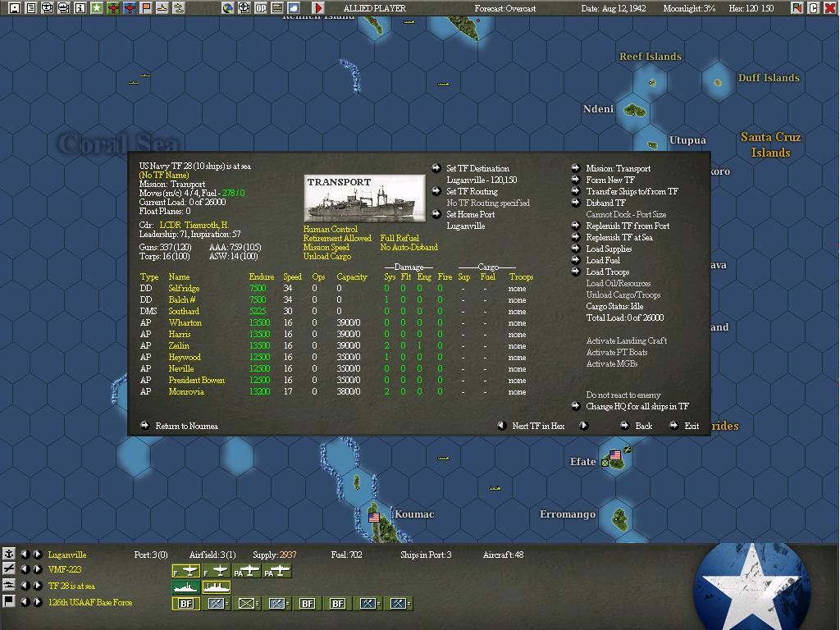The image size is (840, 630).
Task: Click the red end-turn arrow icon
Action: tap(318, 8)
